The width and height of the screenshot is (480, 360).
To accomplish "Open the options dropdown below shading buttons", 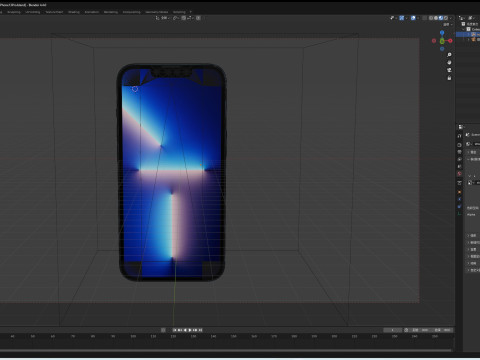I will click(x=448, y=25).
